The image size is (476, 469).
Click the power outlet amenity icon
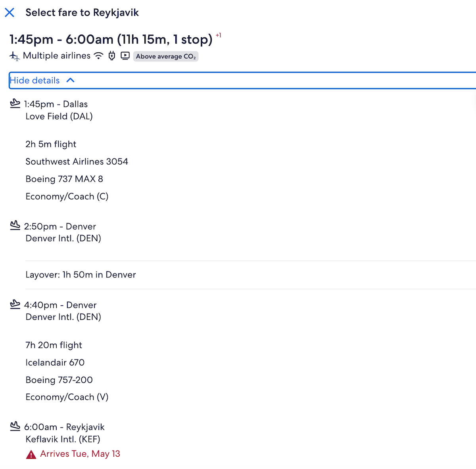pyautogui.click(x=112, y=56)
